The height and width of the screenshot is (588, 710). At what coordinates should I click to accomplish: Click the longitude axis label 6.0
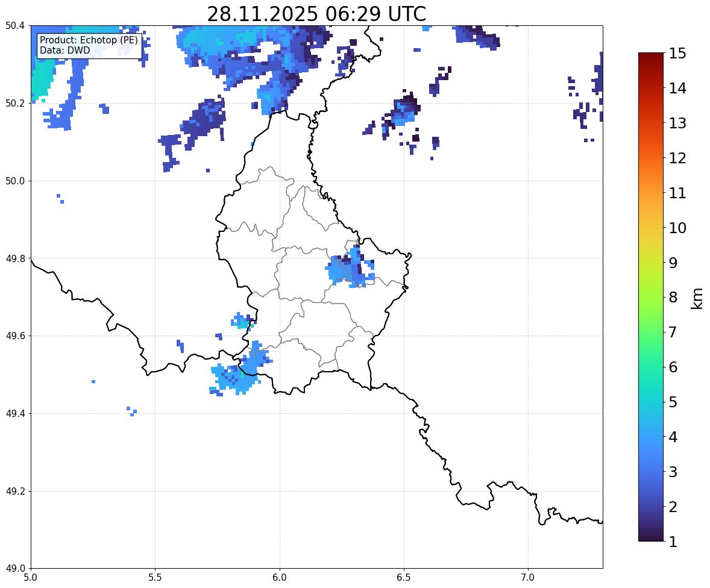[280, 578]
